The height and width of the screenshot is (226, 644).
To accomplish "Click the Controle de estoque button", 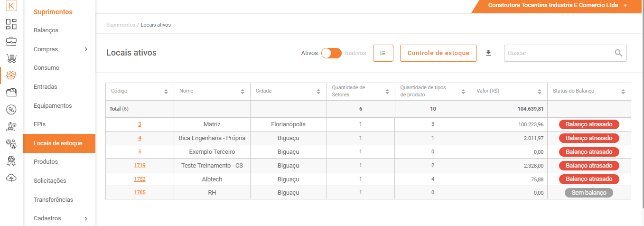I will click(x=438, y=53).
